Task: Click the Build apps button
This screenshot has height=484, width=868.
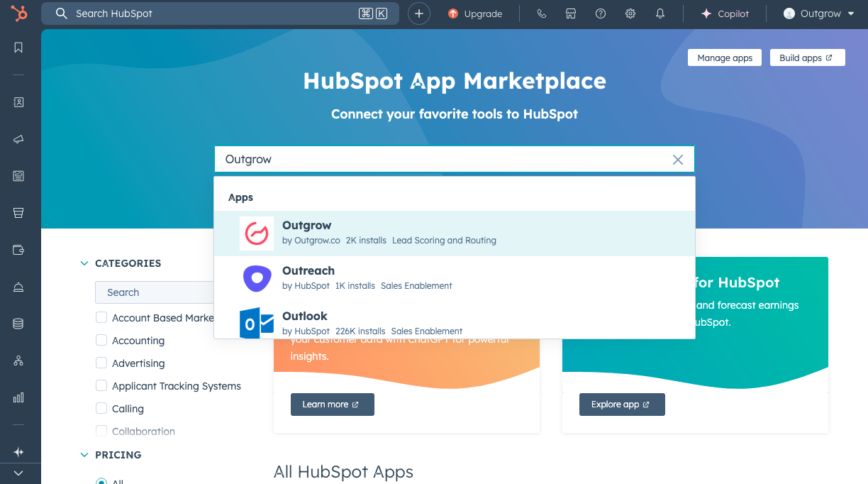Action: pyautogui.click(x=807, y=58)
